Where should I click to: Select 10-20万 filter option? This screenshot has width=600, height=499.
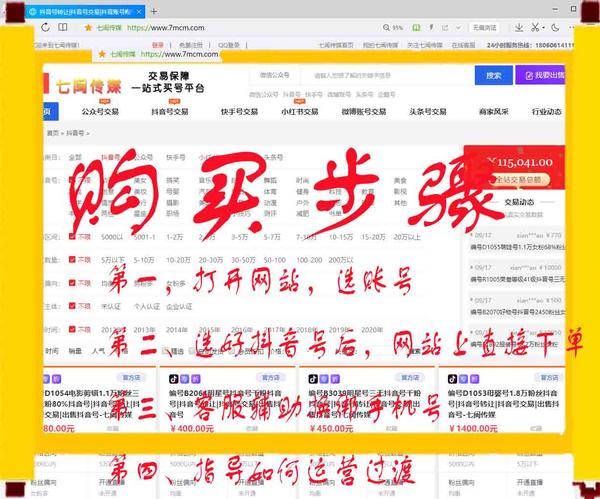178,260
